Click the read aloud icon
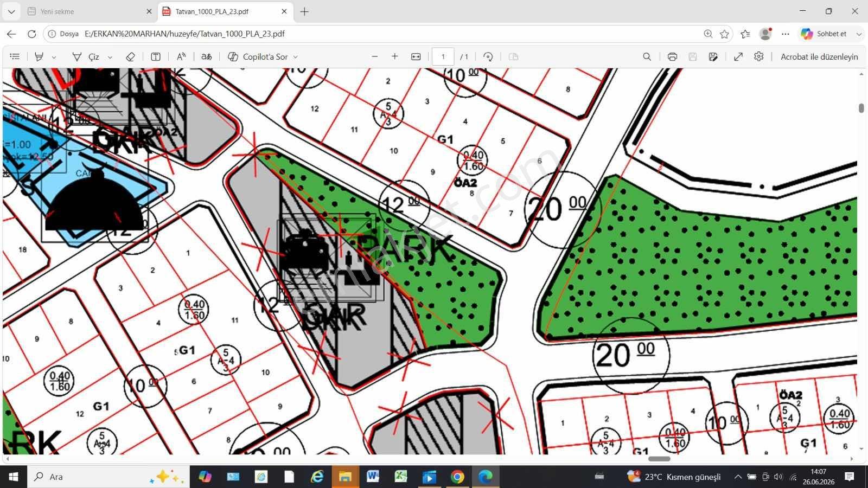Viewport: 868px width, 488px height. tap(181, 56)
